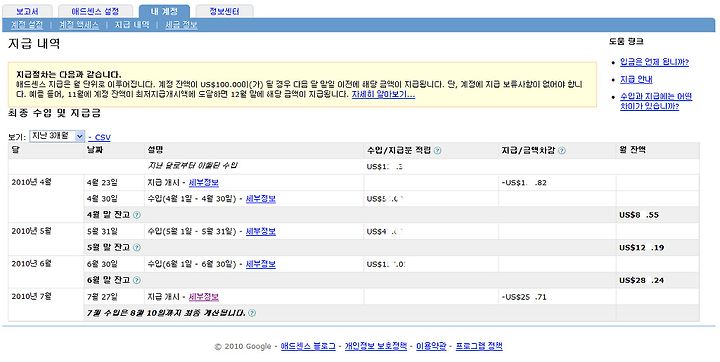Open 세부정보 for 5월 income row

point(261,232)
